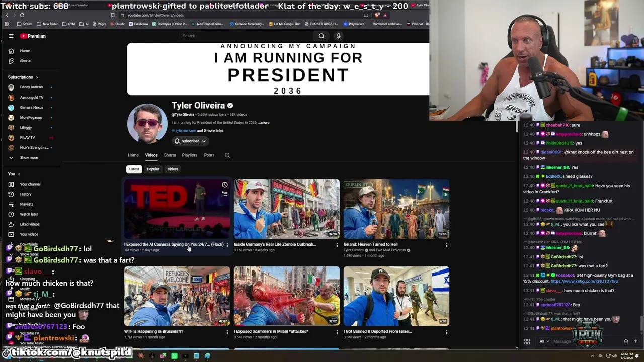Open the Subscribed notification dropdown
The height and width of the screenshot is (362, 644).
(x=190, y=141)
